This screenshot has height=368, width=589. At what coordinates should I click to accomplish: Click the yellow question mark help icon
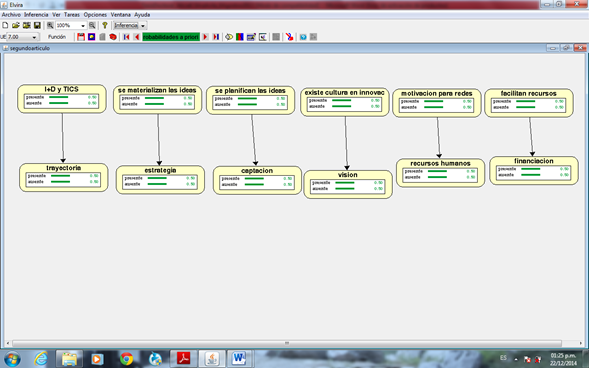click(x=105, y=25)
